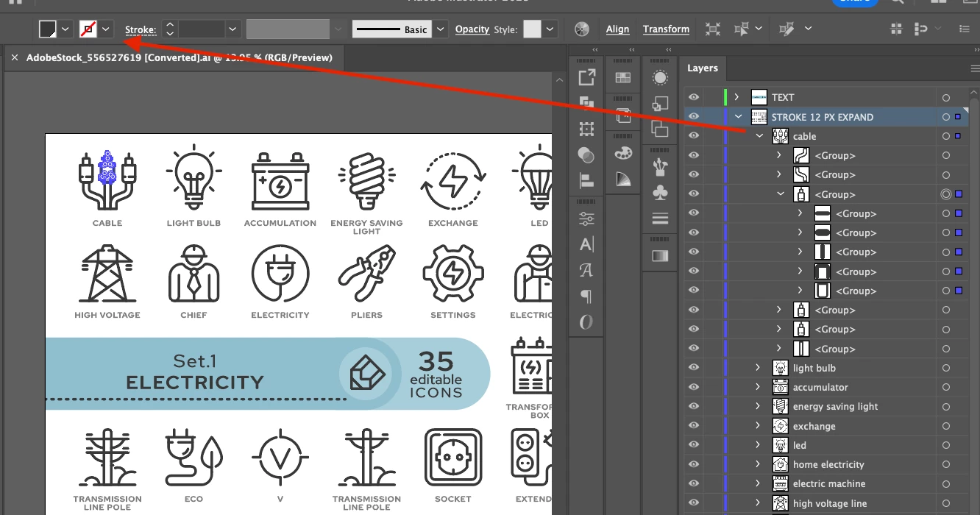The width and height of the screenshot is (980, 515).
Task: Select the high voltage line sublayer name
Action: [x=830, y=503]
